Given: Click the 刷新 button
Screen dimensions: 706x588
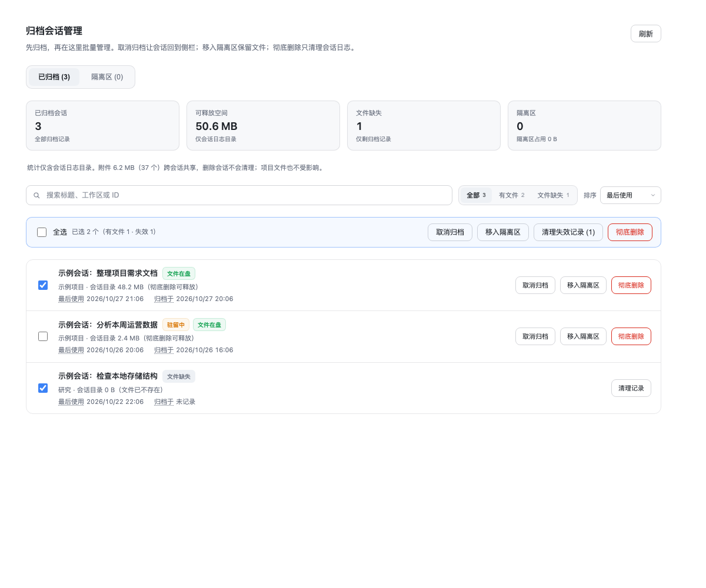Looking at the screenshot, I should point(645,34).
